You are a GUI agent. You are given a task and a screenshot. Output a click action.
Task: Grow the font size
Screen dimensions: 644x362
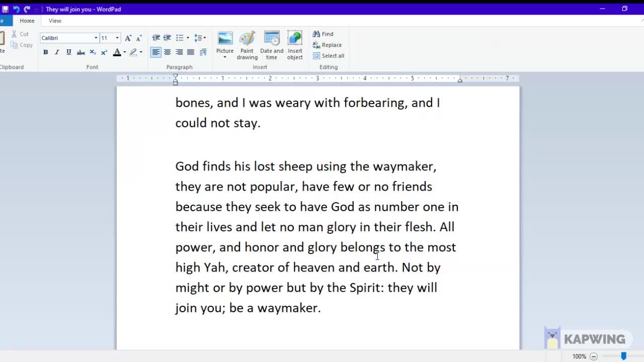[128, 38]
